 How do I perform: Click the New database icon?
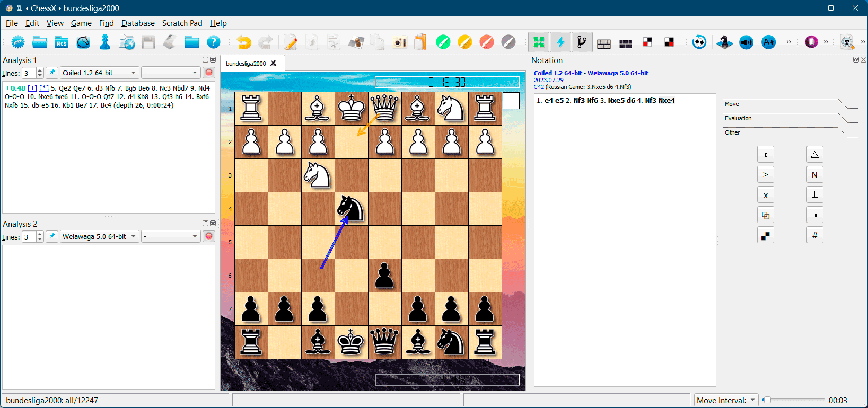coord(18,42)
